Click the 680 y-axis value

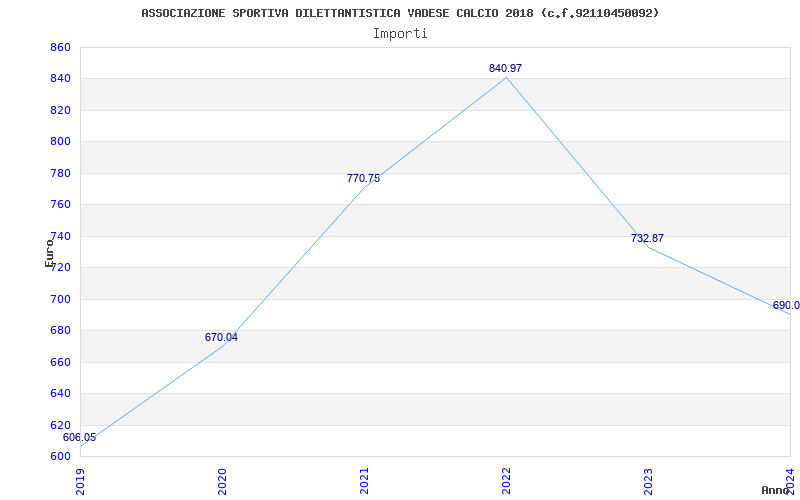(x=60, y=331)
